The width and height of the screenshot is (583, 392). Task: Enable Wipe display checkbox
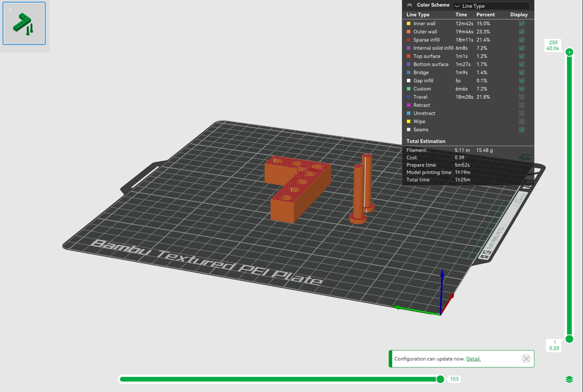[x=522, y=122]
